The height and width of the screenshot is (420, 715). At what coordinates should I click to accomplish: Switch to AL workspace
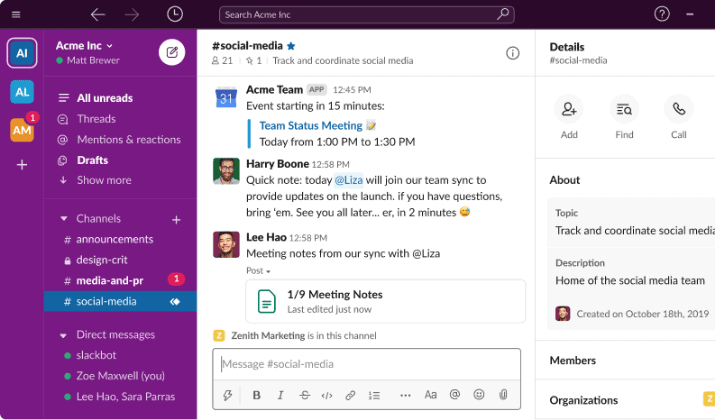click(x=22, y=92)
